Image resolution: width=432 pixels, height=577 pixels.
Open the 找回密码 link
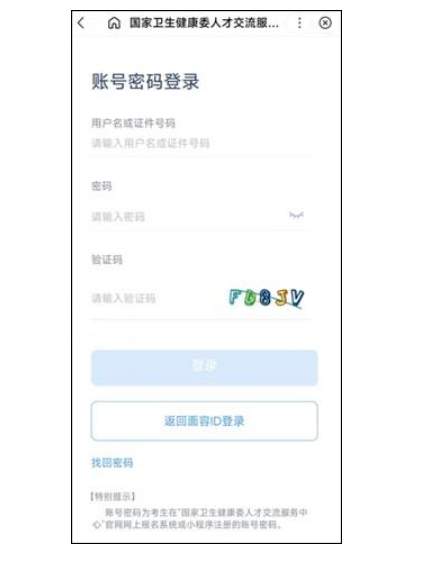[112, 463]
